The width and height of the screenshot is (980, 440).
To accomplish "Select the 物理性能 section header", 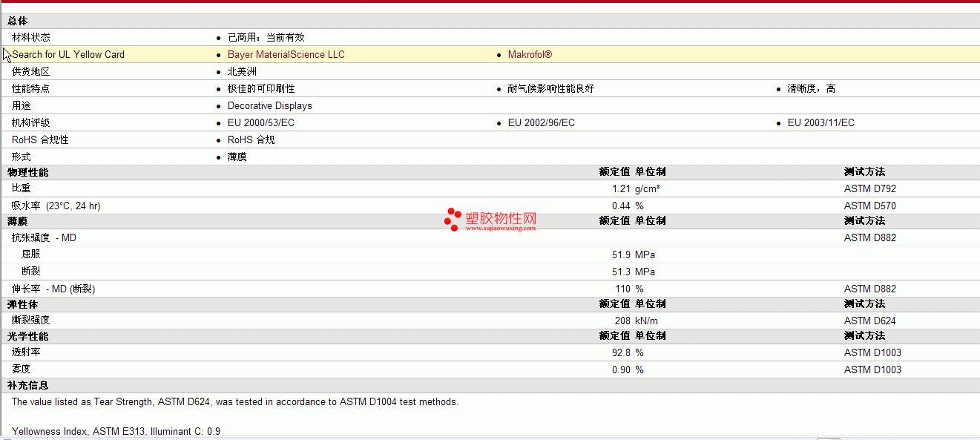I will (x=28, y=172).
